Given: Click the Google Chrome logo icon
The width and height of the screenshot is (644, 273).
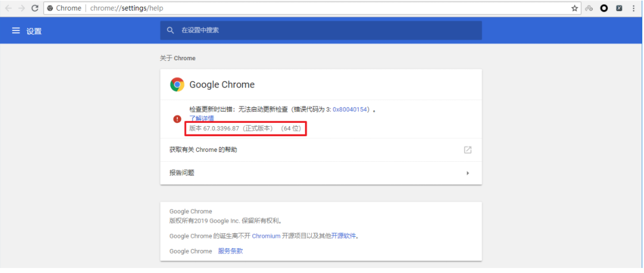Looking at the screenshot, I should point(177,85).
